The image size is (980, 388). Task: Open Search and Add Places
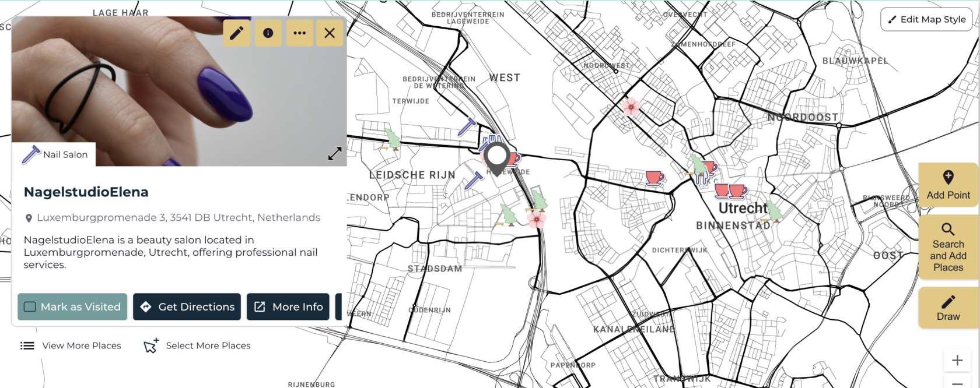click(948, 247)
